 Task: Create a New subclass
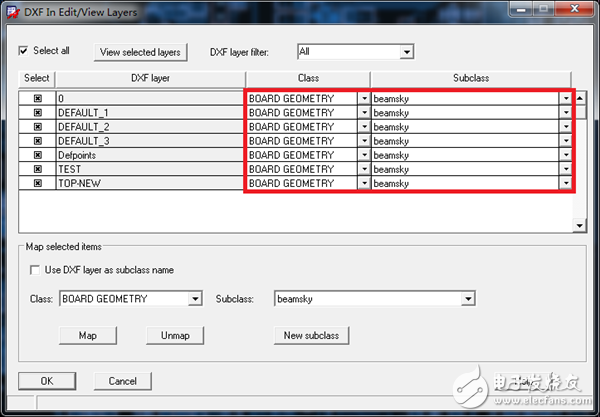tap(311, 336)
